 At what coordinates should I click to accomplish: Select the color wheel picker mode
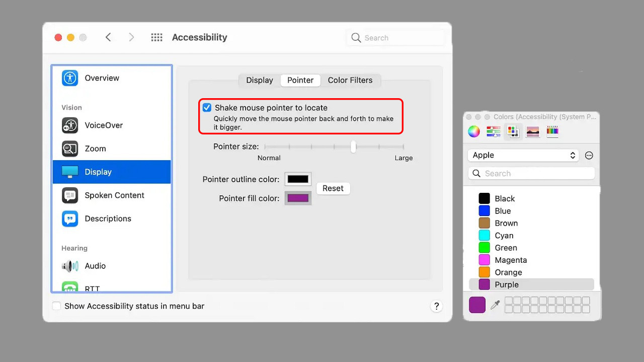coord(474,131)
